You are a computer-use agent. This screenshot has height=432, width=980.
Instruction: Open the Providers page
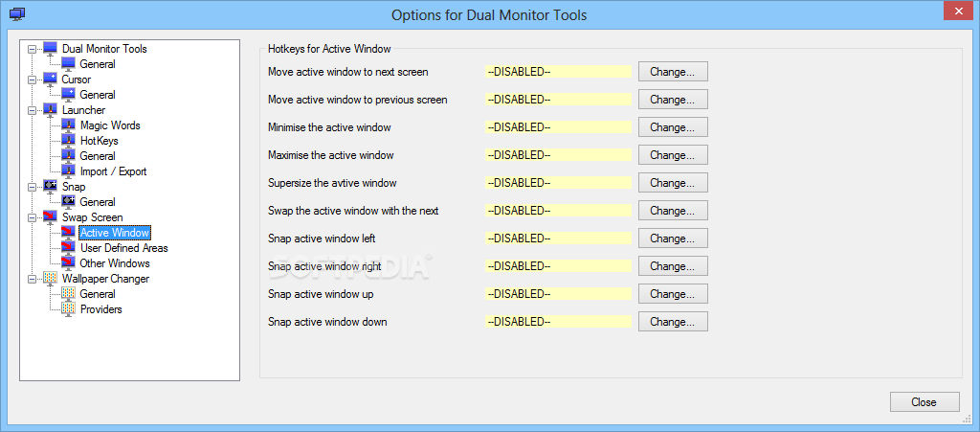tap(100, 308)
